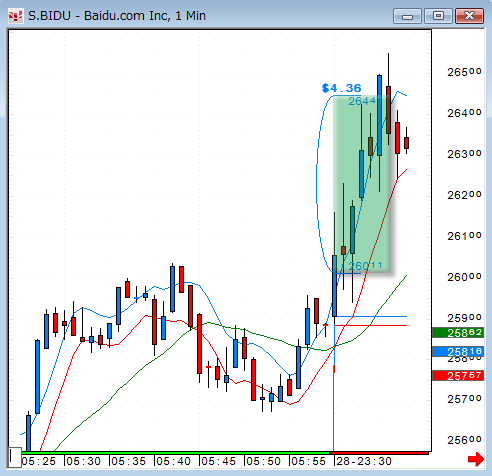Close the S.BIDU chart window
This screenshot has height=476, width=492.
point(469,16)
